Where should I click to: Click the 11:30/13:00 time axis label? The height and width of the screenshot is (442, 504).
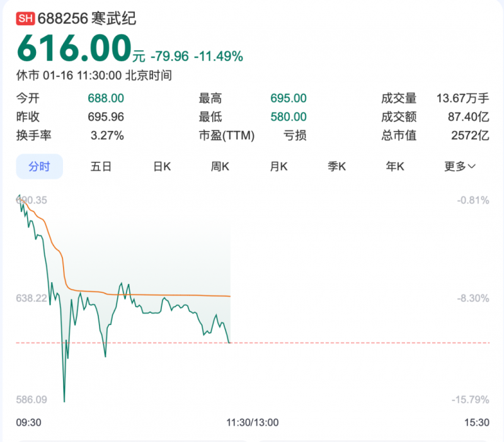(x=252, y=422)
